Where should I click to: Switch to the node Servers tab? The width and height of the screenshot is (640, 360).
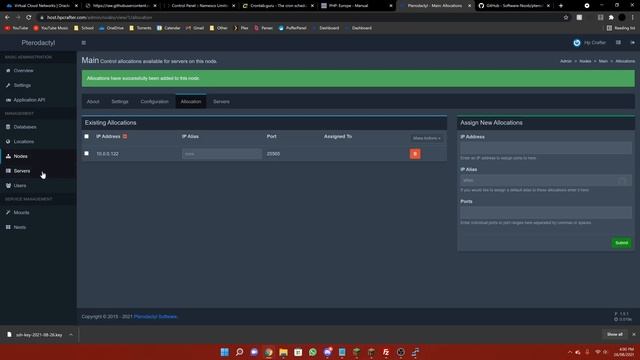pos(221,102)
